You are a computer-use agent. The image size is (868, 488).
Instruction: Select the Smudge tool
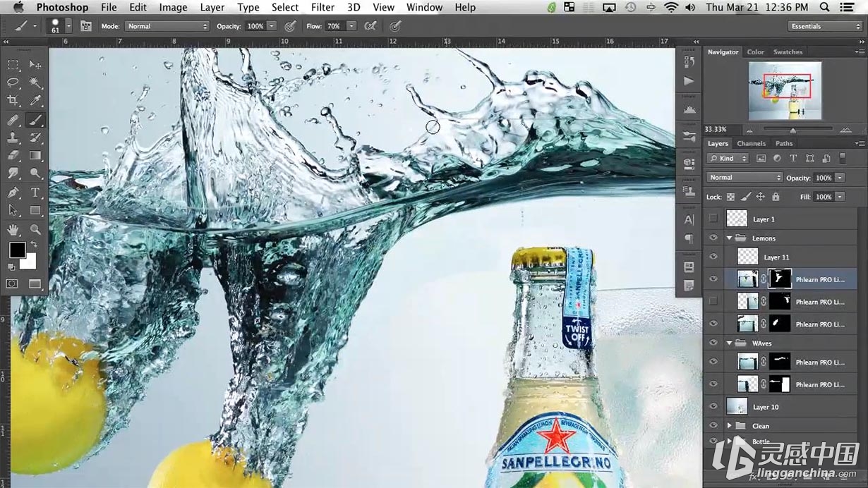pos(13,173)
